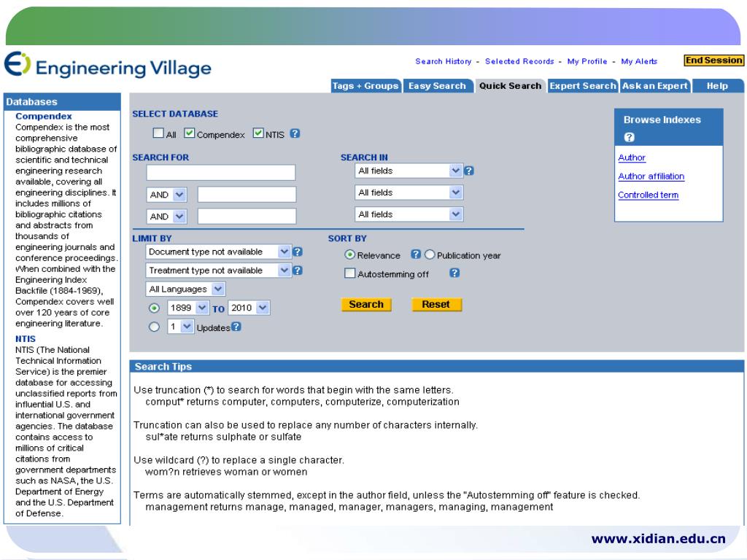Enable Autostemming off checkbox

click(349, 273)
